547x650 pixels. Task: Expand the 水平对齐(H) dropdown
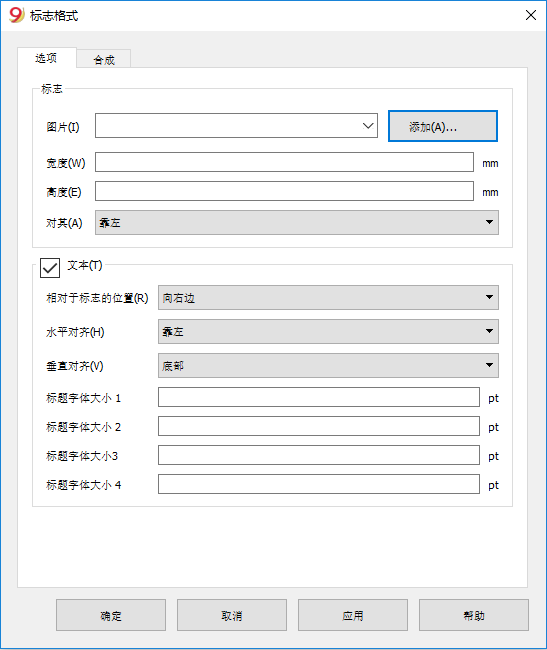coord(328,331)
